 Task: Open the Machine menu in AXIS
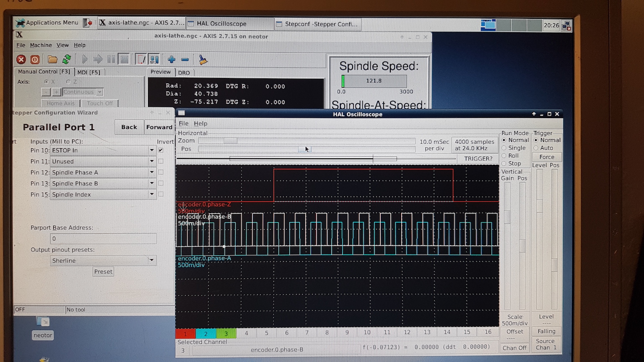[41, 45]
